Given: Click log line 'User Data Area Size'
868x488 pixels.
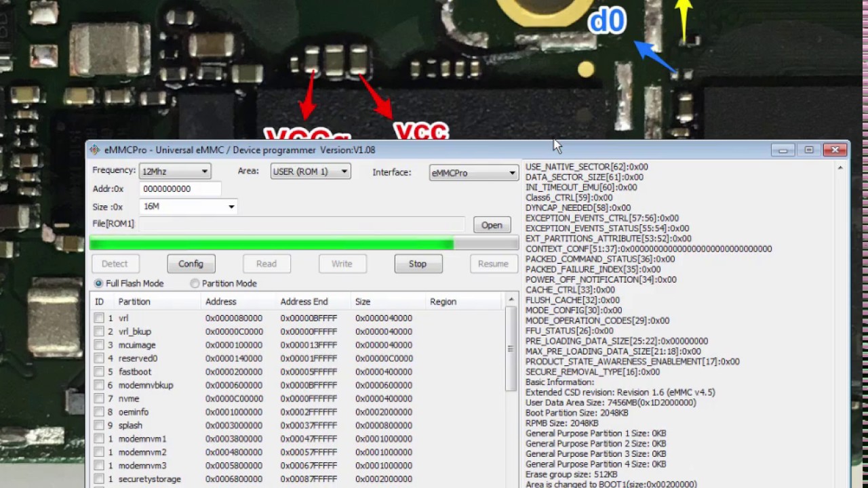Looking at the screenshot, I should 610,403.
